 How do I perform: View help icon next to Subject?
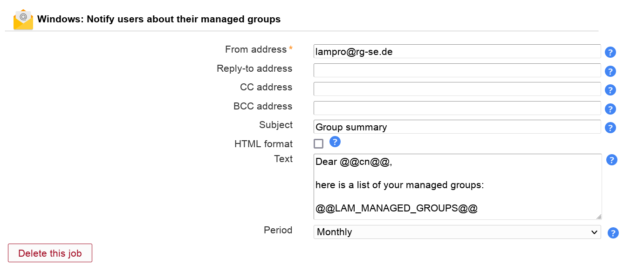pos(610,128)
